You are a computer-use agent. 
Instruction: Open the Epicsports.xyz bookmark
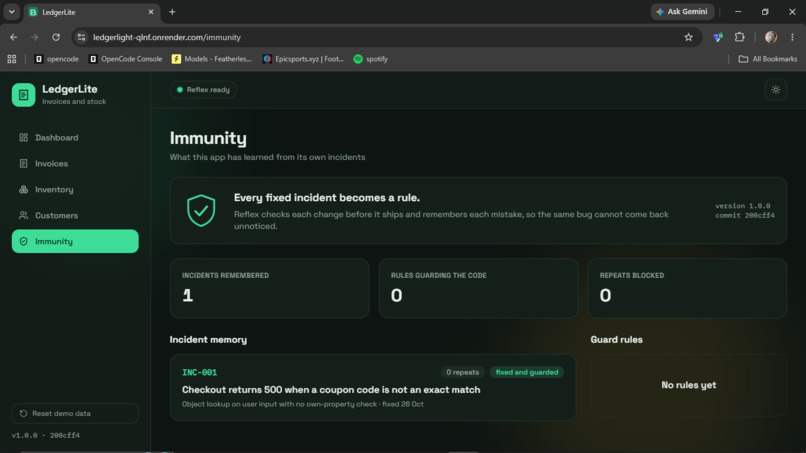(303, 59)
